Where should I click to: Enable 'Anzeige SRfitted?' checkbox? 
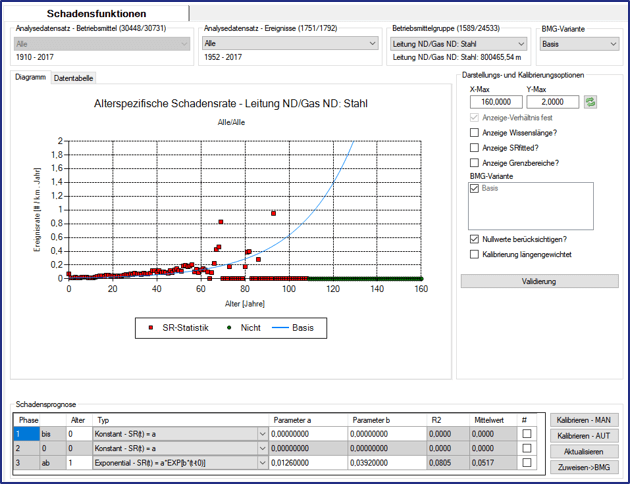coord(475,148)
